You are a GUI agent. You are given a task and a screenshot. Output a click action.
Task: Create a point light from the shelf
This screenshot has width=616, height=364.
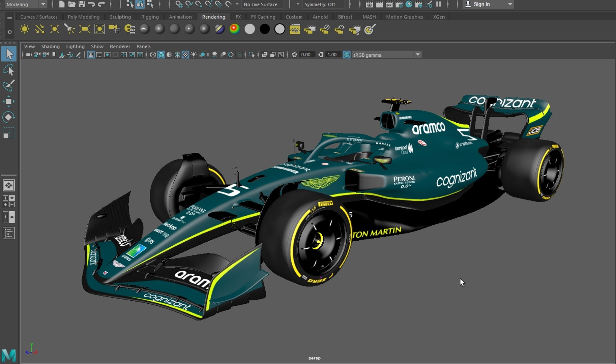pyautogui.click(x=54, y=29)
